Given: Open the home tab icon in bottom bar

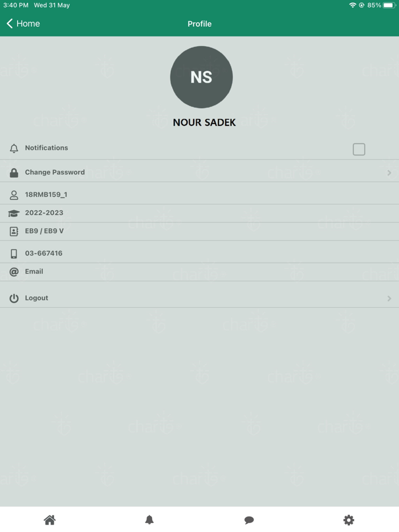Looking at the screenshot, I should tap(50, 520).
